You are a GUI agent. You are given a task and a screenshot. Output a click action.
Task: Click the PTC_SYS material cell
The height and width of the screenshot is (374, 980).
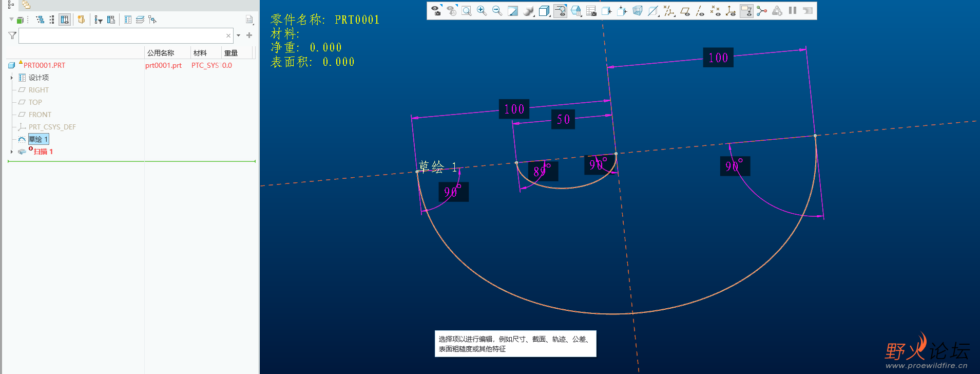pos(205,65)
